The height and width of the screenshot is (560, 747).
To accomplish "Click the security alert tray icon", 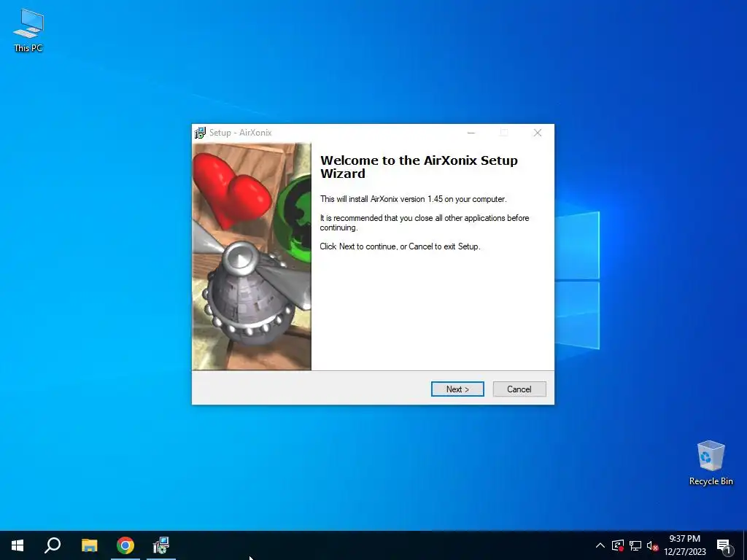I will [618, 545].
